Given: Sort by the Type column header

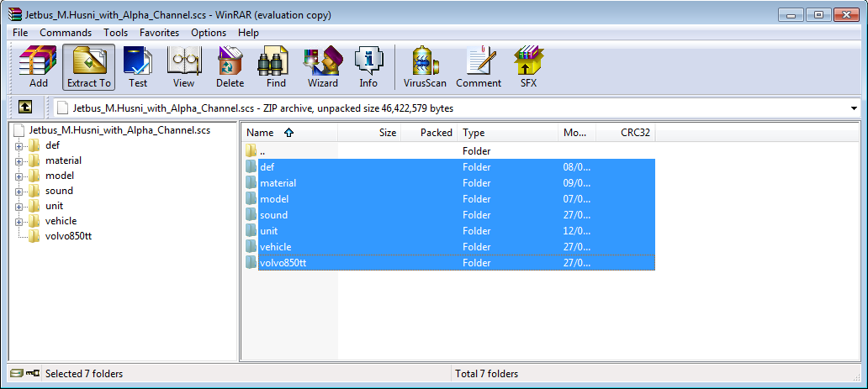Looking at the screenshot, I should click(x=508, y=133).
